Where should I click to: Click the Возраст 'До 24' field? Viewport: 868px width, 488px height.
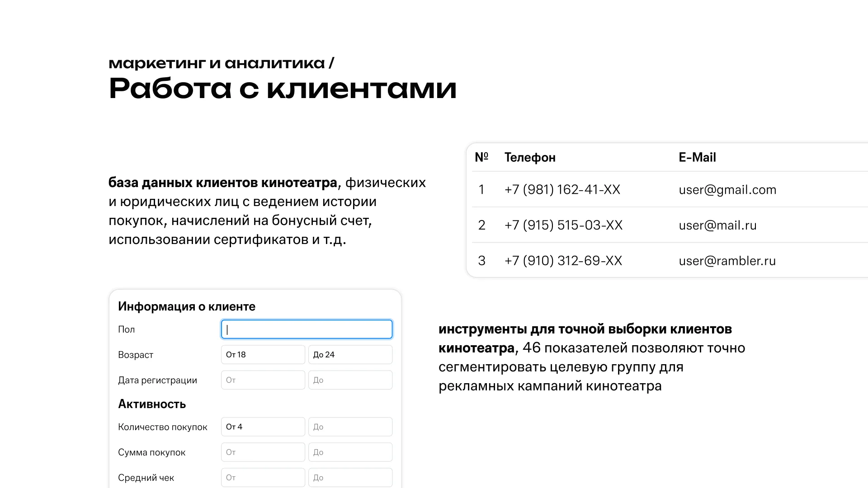click(350, 355)
